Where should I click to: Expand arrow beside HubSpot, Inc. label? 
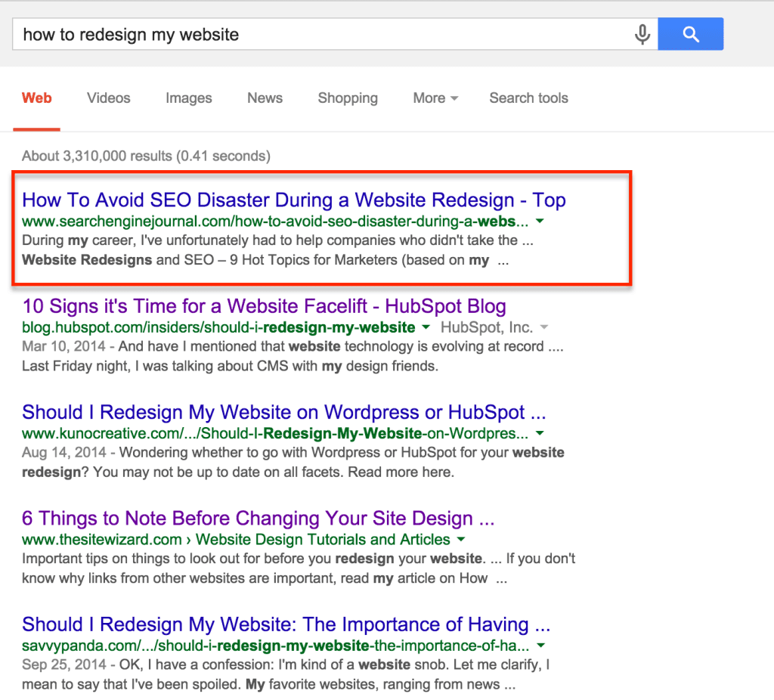point(544,327)
